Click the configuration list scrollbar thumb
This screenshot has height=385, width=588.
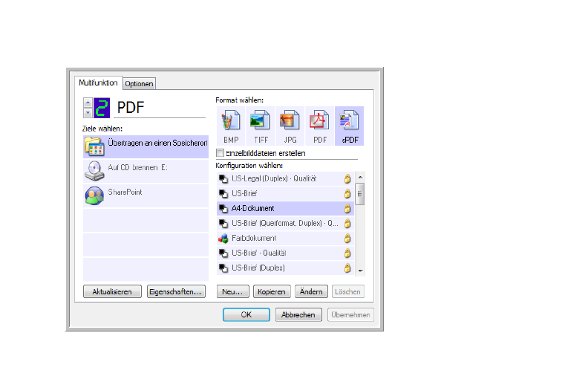point(360,194)
